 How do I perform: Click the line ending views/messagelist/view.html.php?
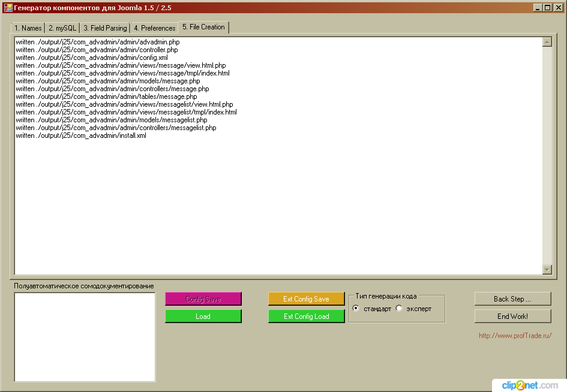[x=124, y=104]
